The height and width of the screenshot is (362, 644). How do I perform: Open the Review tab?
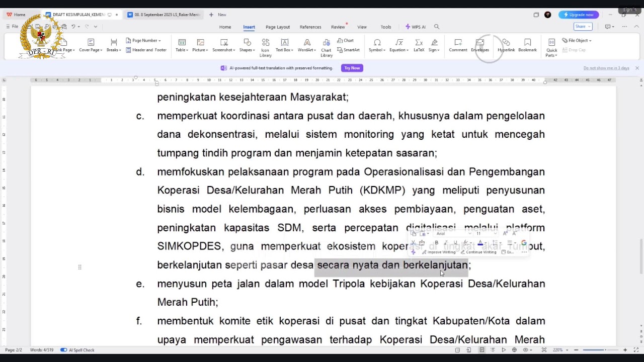tap(338, 27)
